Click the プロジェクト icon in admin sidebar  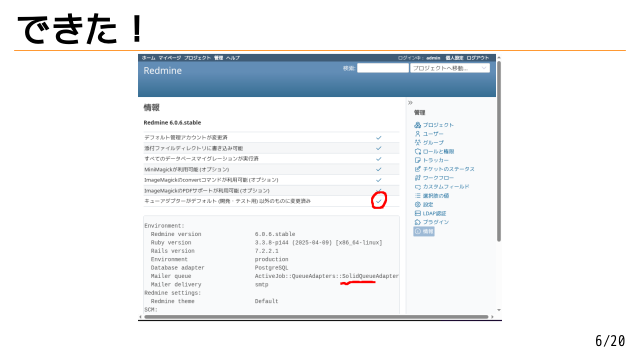tap(417, 125)
